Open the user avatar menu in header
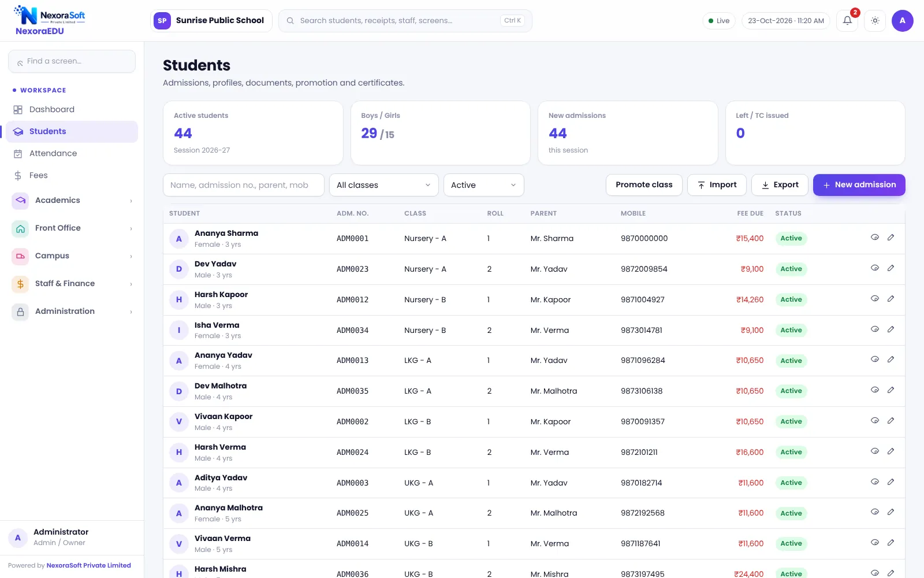The image size is (924, 578). tap(902, 21)
